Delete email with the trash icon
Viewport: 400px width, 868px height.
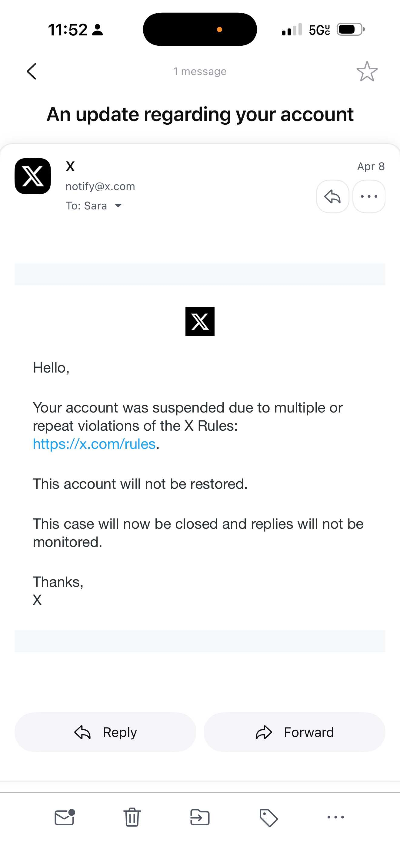(x=132, y=817)
